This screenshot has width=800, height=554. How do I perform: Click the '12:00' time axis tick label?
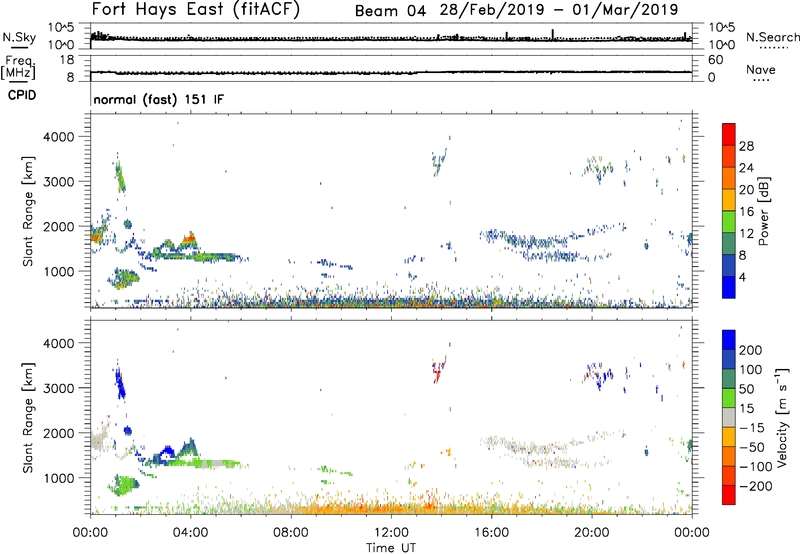[391, 533]
